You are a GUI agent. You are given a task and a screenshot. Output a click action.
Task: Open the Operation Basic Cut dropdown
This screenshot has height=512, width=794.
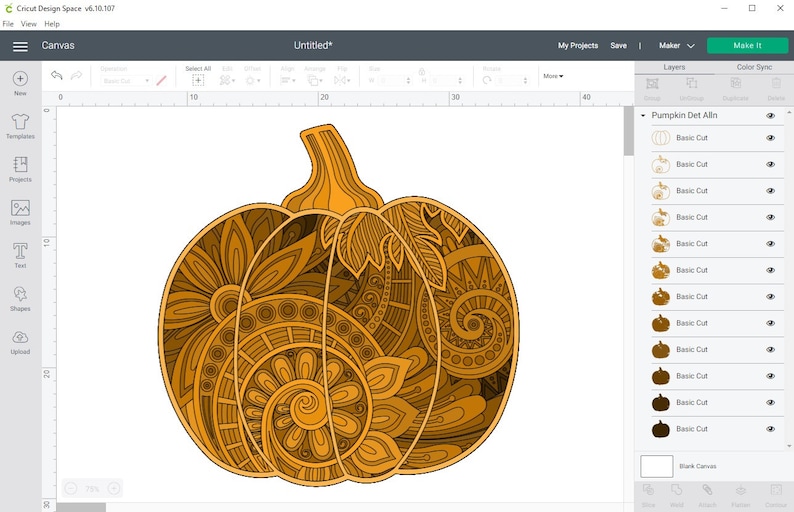pos(126,81)
